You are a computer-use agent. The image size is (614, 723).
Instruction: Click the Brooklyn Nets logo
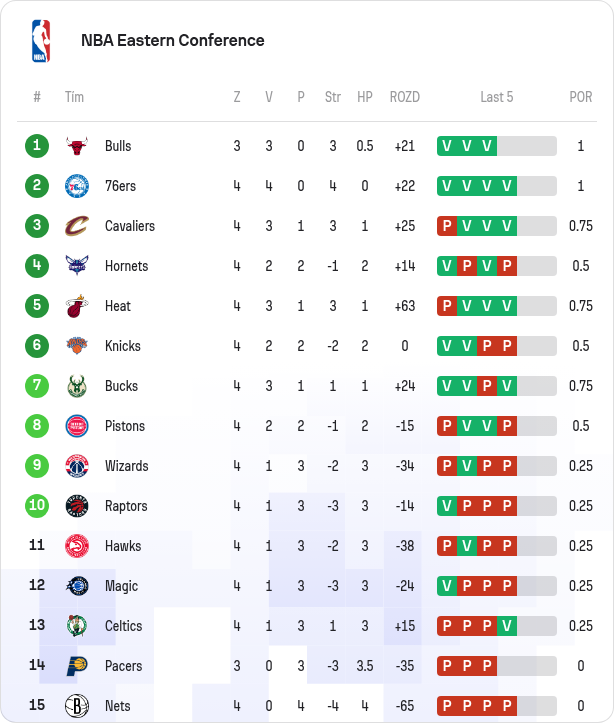tap(77, 706)
